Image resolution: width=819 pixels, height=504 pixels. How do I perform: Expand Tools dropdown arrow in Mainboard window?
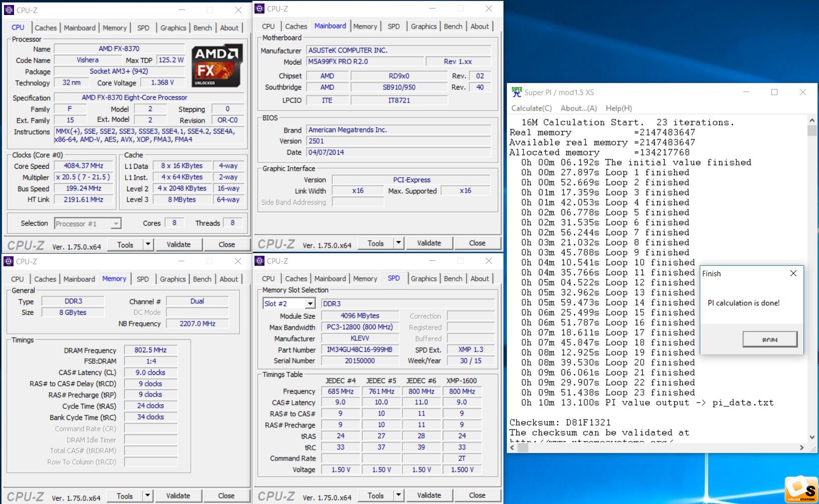[x=398, y=243]
